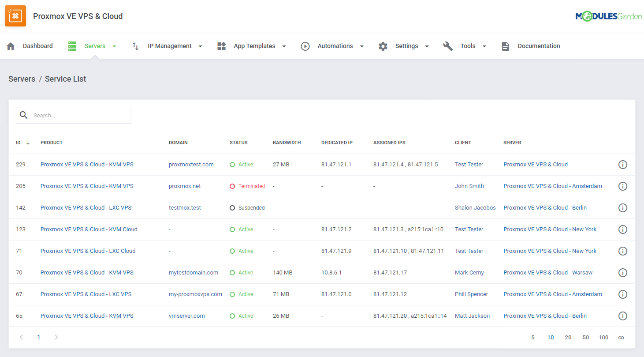Click the IP Management arrows icon
The height and width of the screenshot is (357, 644).
tap(136, 46)
